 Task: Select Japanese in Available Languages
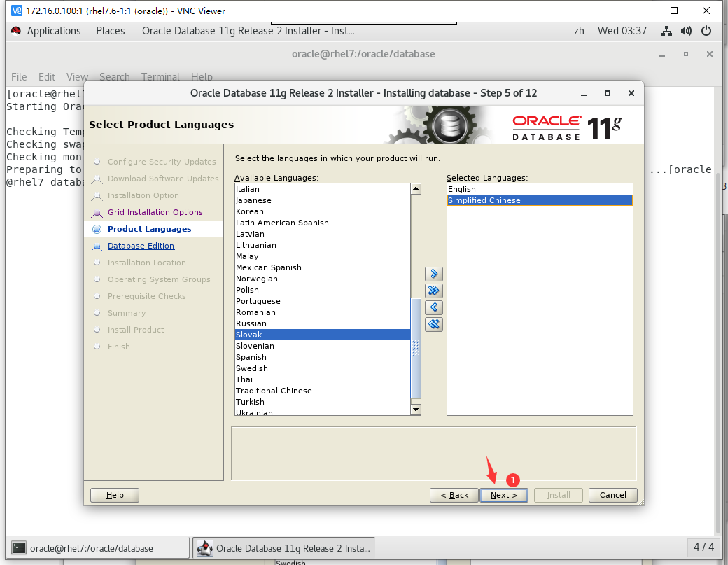[x=323, y=200]
